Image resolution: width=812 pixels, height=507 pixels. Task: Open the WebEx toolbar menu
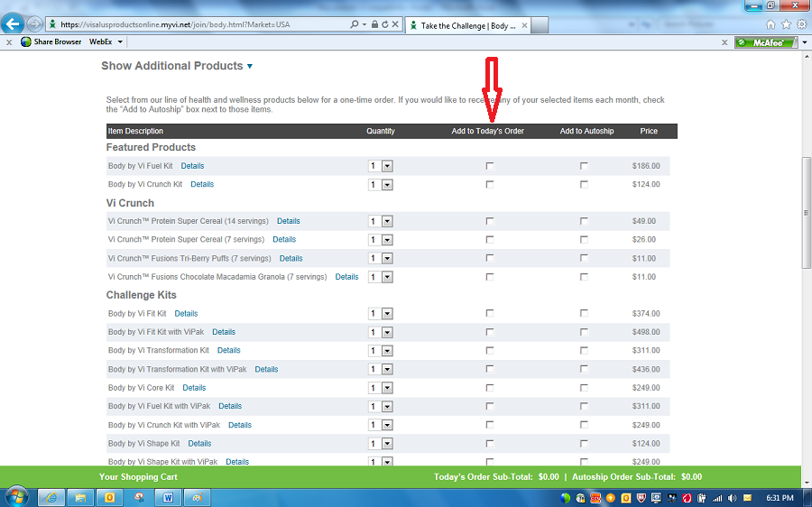(106, 41)
